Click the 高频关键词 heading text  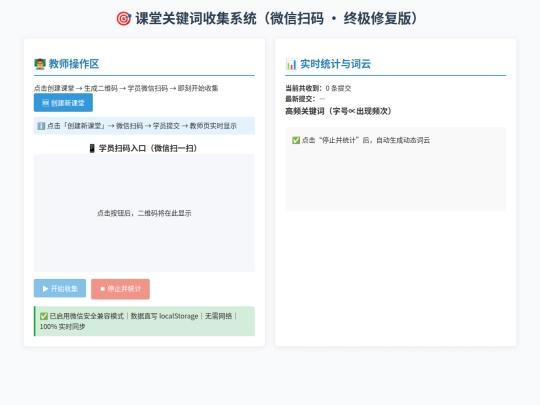click(338, 111)
